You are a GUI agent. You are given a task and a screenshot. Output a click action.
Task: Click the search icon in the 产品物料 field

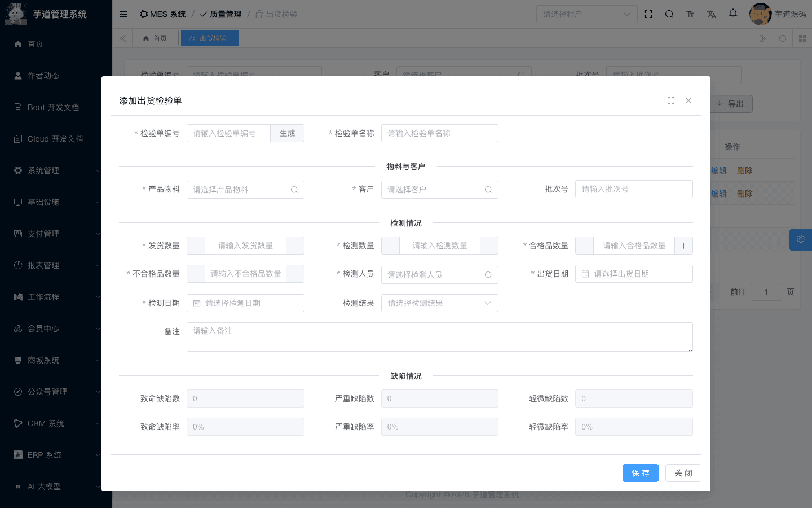pos(294,190)
